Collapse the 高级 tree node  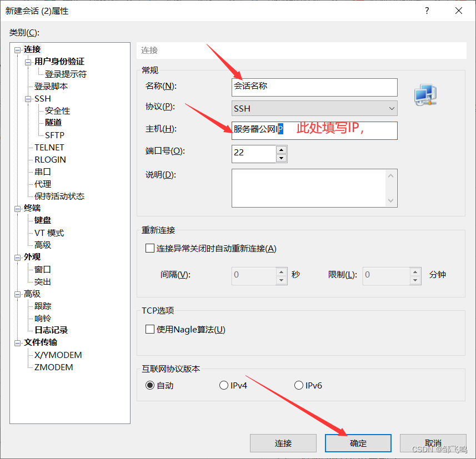(x=18, y=294)
